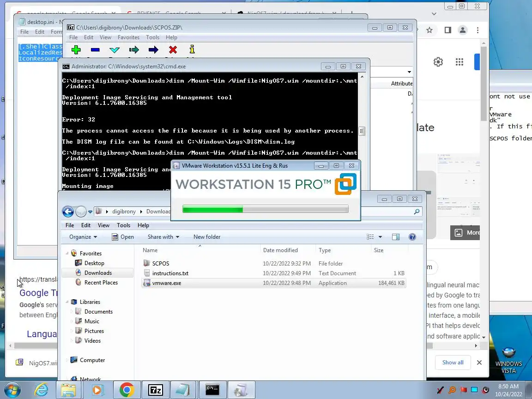Open the Google apps grid icon
This screenshot has height=399, width=532.
(x=459, y=62)
